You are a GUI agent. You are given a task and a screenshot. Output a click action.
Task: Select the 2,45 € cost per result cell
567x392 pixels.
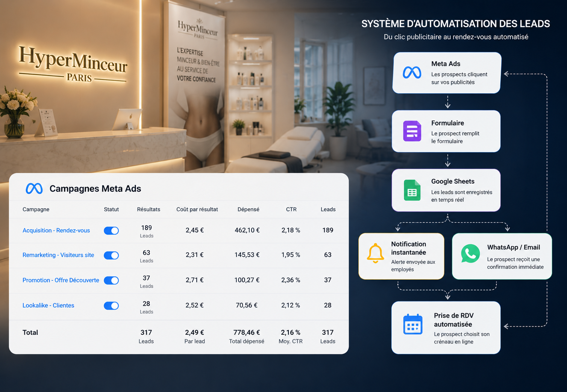[194, 230]
